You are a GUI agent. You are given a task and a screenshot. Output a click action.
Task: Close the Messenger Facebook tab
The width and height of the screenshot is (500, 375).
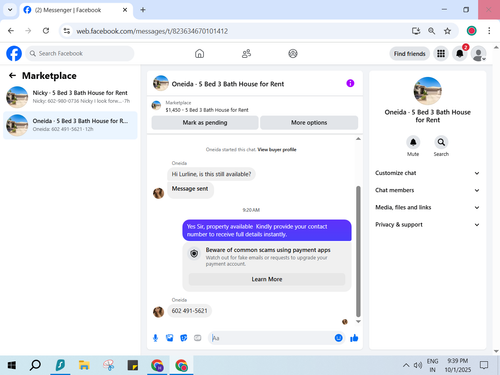tap(125, 10)
